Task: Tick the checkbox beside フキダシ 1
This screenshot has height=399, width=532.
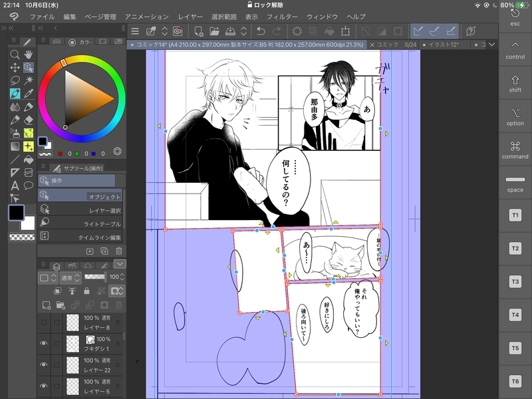Action: [57, 344]
